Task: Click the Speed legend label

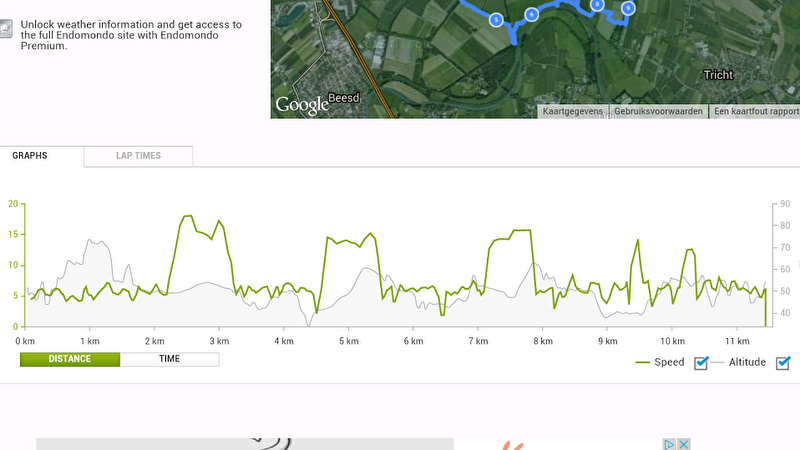Action: (669, 362)
